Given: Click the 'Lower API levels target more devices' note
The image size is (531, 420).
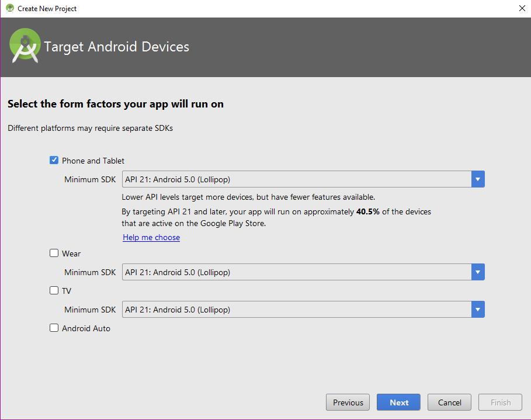Looking at the screenshot, I should point(248,197).
